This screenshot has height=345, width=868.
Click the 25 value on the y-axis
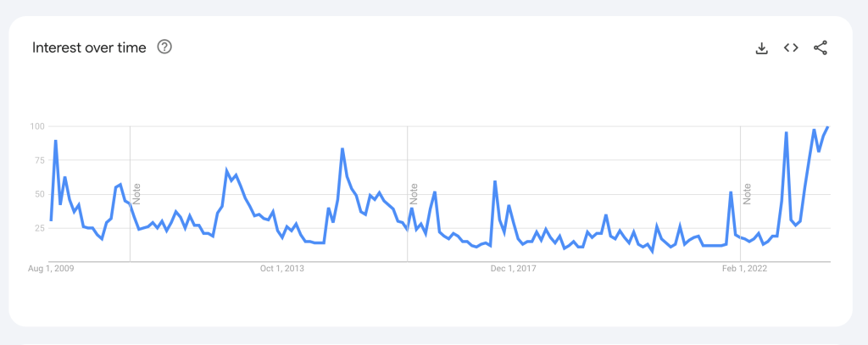[x=37, y=228]
